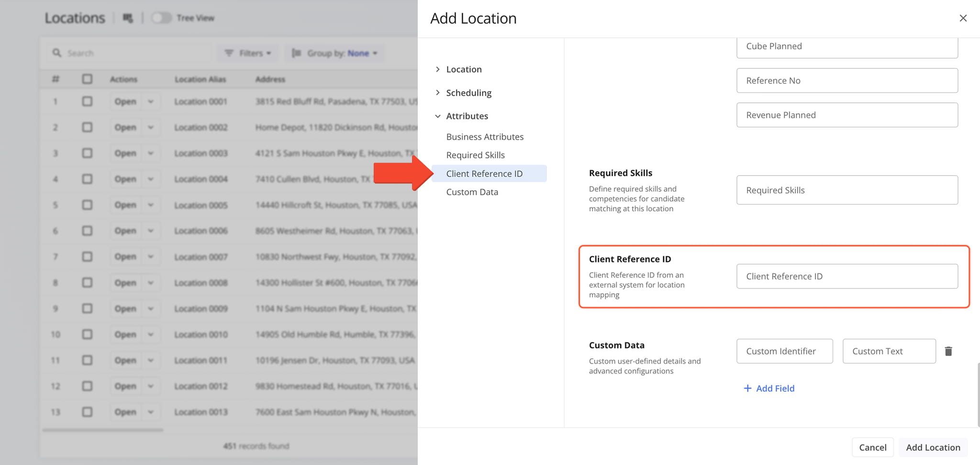Open the action dropdown arrow for Location 0003
This screenshot has height=465, width=980.
[151, 153]
